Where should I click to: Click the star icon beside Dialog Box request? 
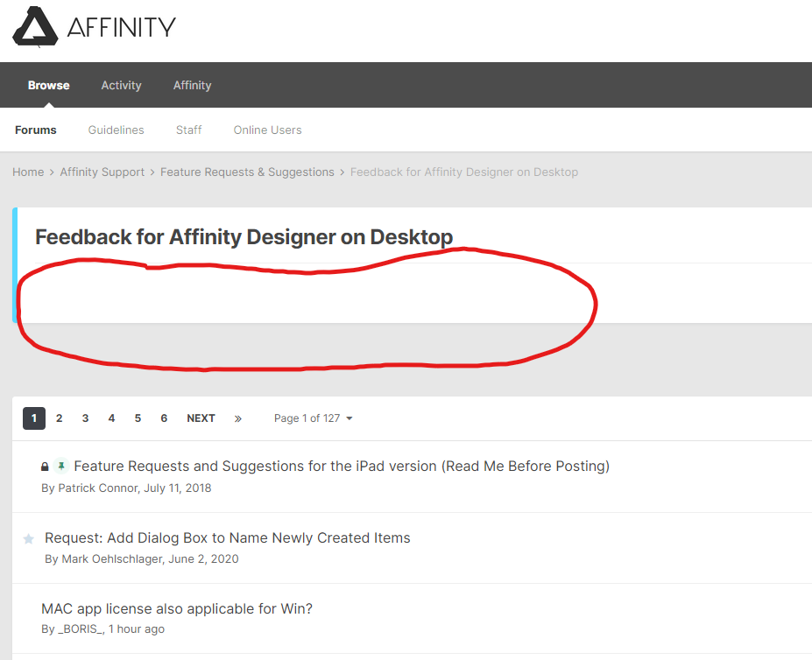coord(29,539)
